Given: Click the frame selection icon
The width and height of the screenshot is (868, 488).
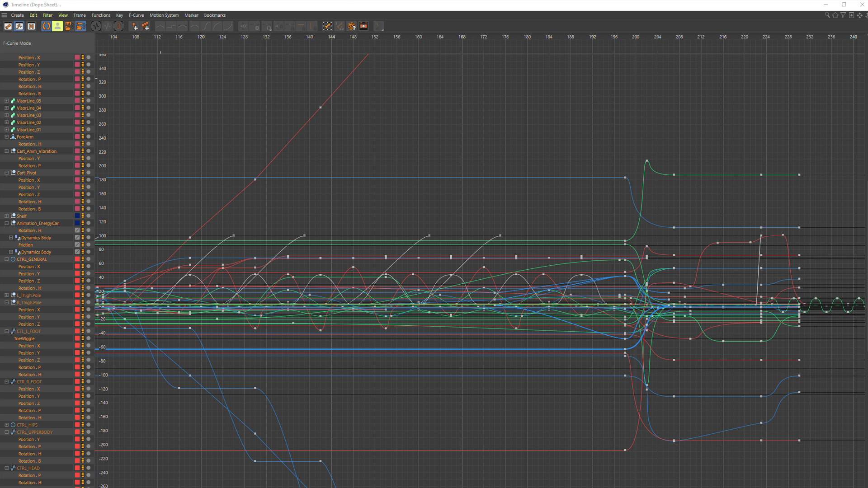Looking at the screenshot, I should click(118, 26).
